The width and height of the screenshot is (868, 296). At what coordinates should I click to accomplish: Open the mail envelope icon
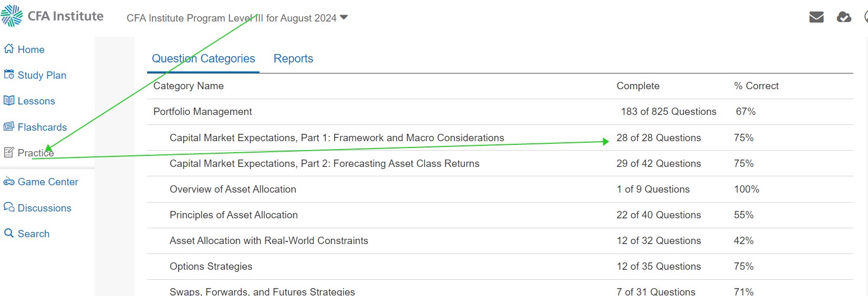(x=816, y=17)
